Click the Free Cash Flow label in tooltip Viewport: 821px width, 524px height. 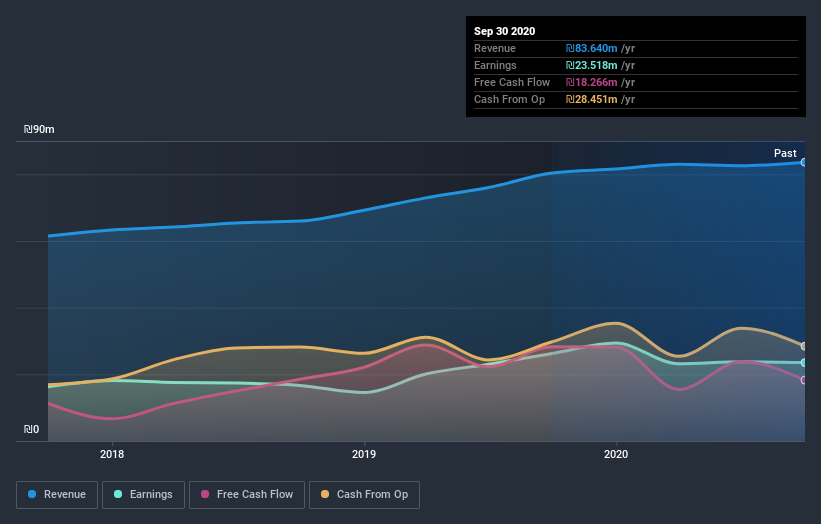coord(512,82)
